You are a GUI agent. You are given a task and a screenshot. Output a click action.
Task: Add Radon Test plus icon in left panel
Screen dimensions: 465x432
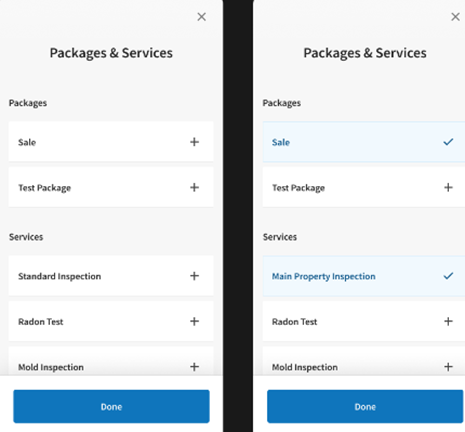pyautogui.click(x=194, y=321)
